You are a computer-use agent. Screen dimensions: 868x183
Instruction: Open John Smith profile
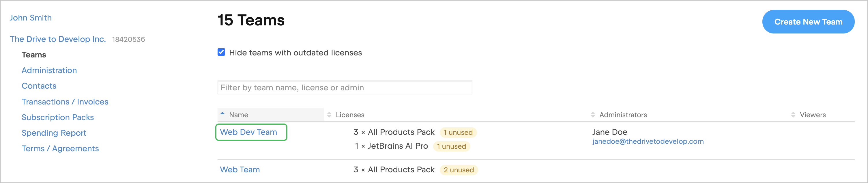[31, 17]
